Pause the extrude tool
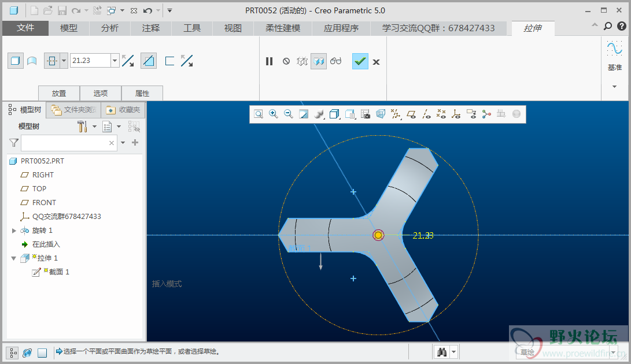Screen dimensions: 631x364 click(x=269, y=61)
